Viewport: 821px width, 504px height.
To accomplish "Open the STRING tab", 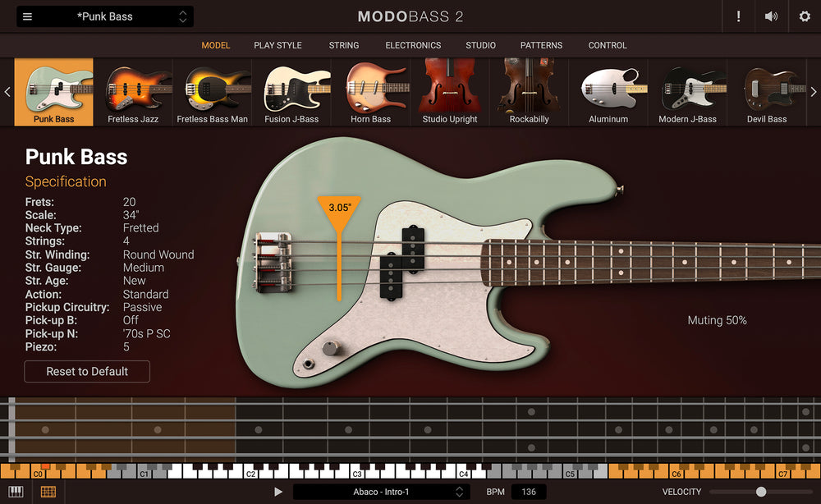I will pos(344,45).
